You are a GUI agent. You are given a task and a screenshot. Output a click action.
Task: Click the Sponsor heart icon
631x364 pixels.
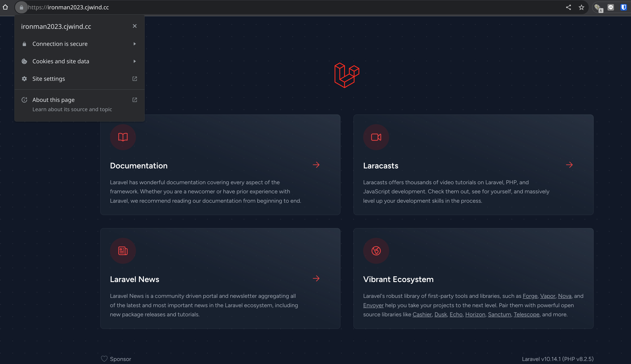tap(104, 359)
